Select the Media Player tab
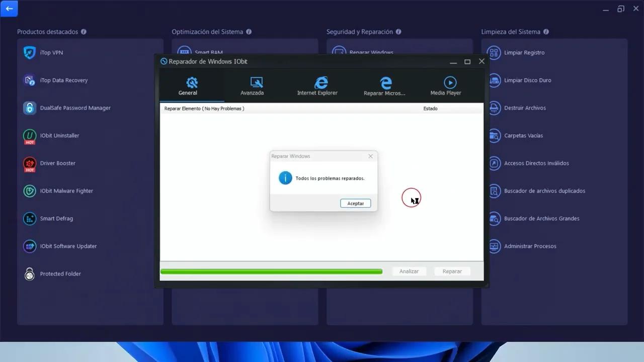644x362 pixels. click(x=446, y=85)
